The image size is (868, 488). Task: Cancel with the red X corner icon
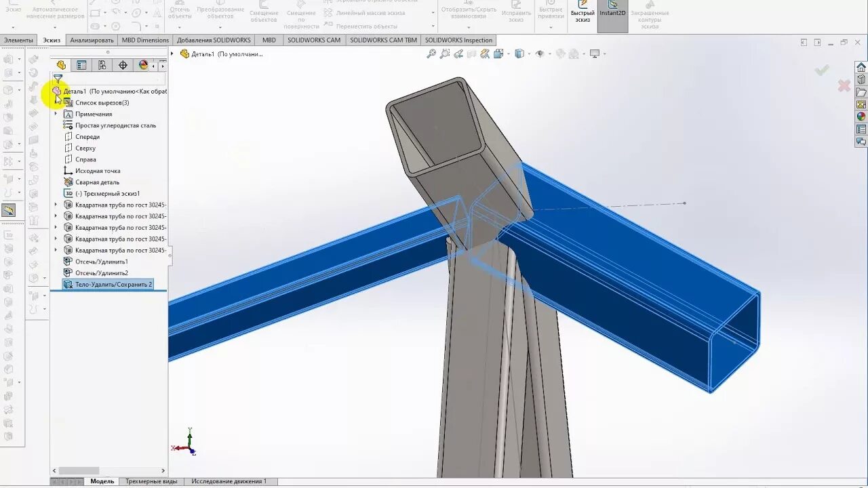click(844, 86)
